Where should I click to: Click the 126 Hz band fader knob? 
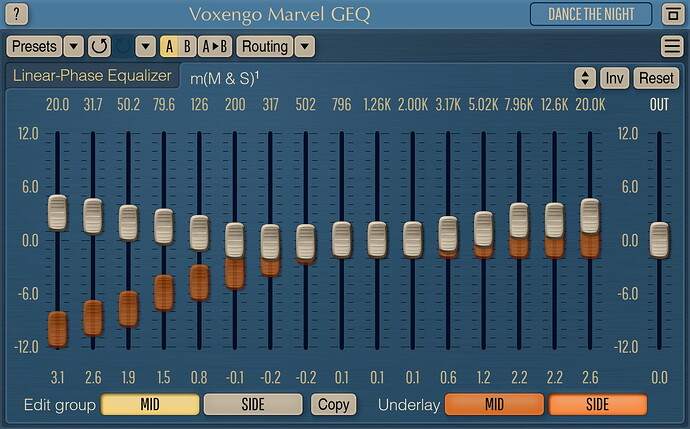click(x=199, y=233)
